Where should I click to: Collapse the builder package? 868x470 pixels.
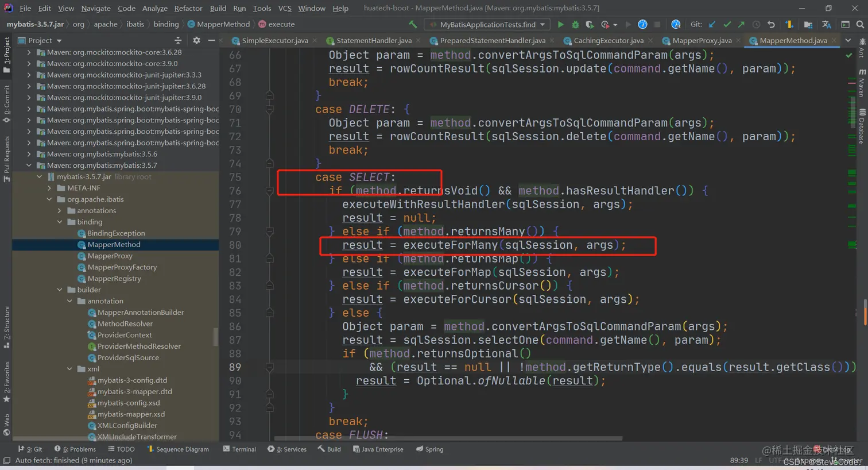pos(60,290)
